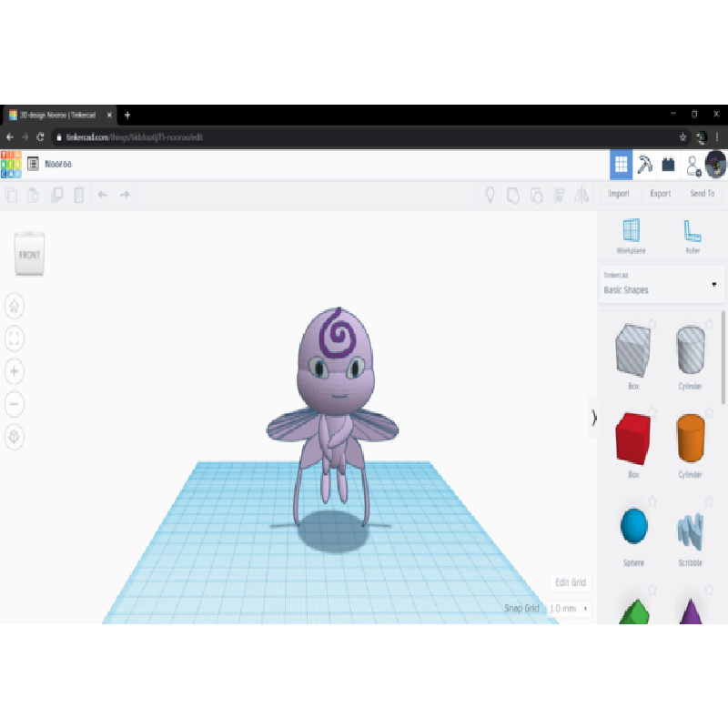Screen dimensions: 728x728
Task: Open the user profile avatar
Action: 715,165
